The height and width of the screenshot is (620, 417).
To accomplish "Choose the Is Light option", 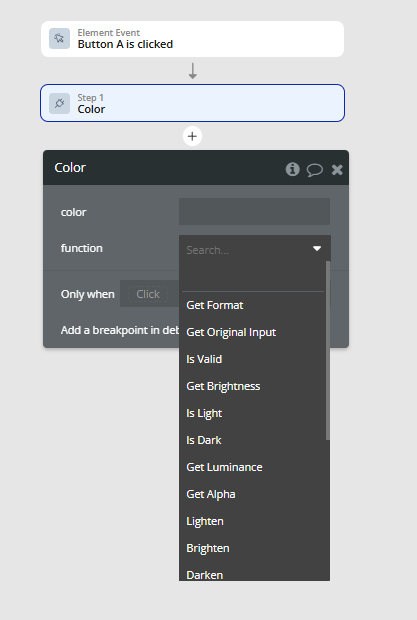I will (204, 413).
